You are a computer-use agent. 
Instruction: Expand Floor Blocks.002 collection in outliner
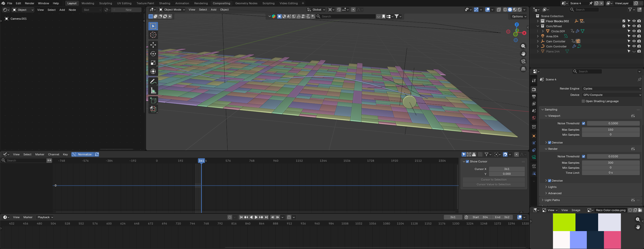click(x=538, y=21)
